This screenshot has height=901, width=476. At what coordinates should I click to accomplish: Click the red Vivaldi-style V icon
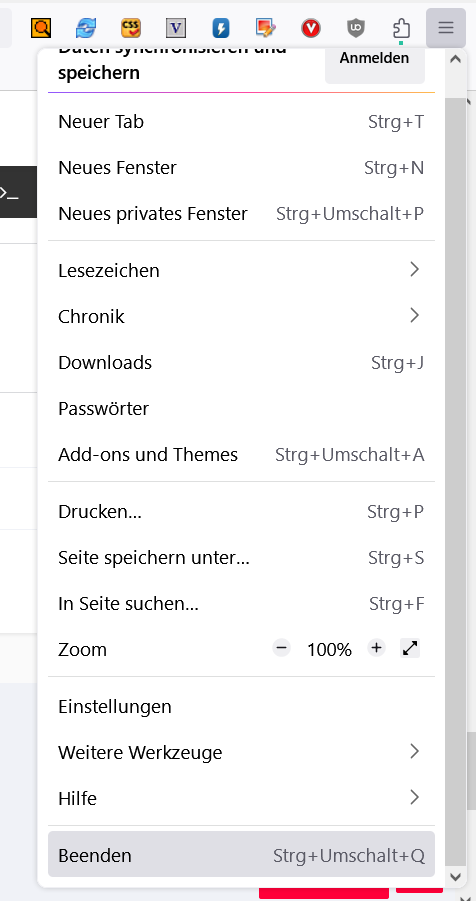click(x=311, y=28)
